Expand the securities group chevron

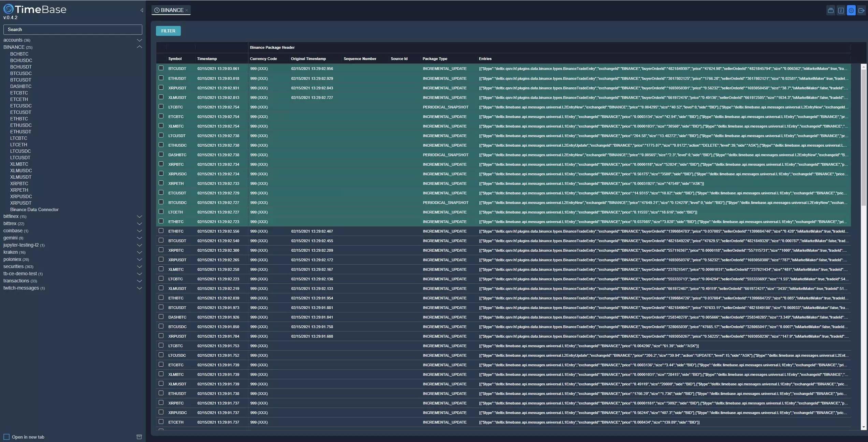tap(139, 267)
